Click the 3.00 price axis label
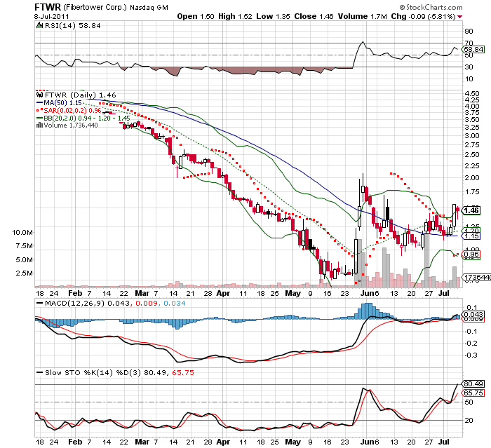 (x=471, y=135)
